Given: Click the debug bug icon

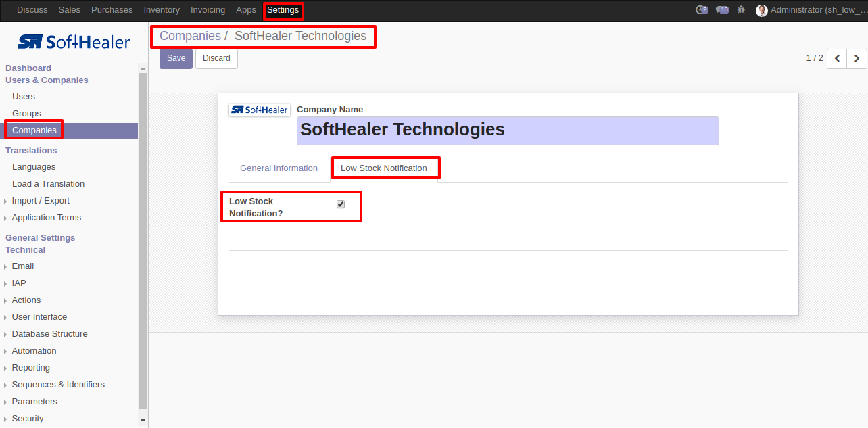Looking at the screenshot, I should tap(742, 10).
